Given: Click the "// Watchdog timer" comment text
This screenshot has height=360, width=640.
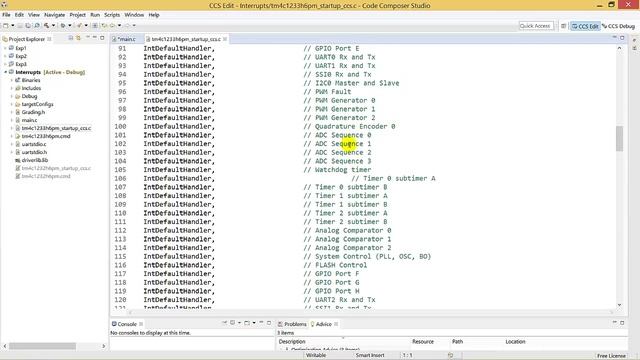Looking at the screenshot, I should coord(337,169).
